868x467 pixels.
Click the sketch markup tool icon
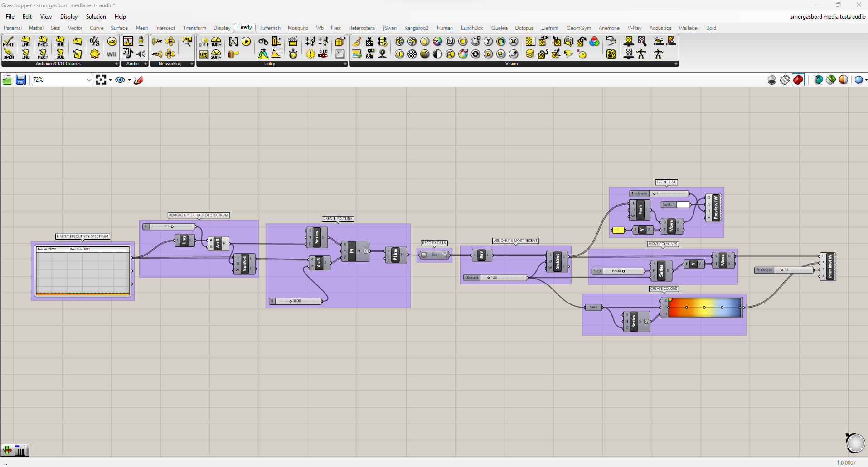tap(139, 80)
